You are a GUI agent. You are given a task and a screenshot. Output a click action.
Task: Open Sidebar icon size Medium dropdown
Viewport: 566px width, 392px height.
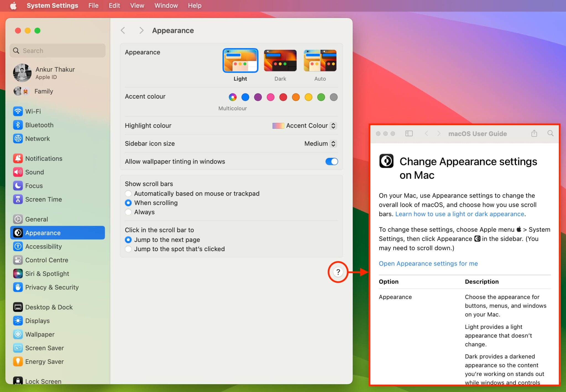320,144
